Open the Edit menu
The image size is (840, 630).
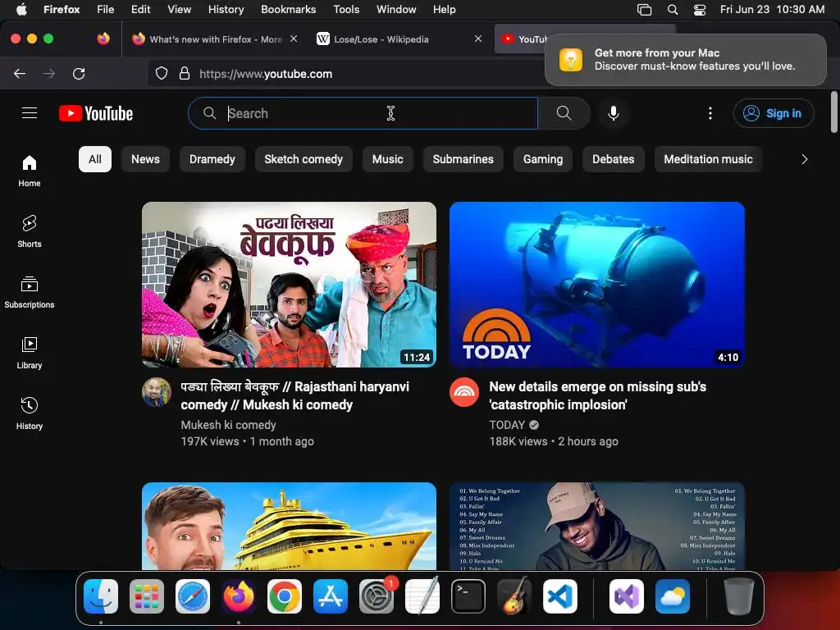click(x=140, y=10)
